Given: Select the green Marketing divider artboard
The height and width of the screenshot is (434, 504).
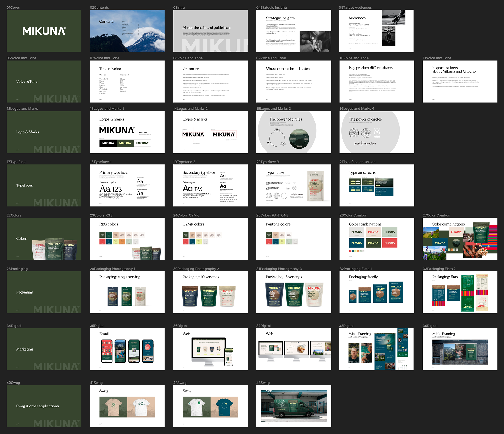Looking at the screenshot, I should (44, 349).
